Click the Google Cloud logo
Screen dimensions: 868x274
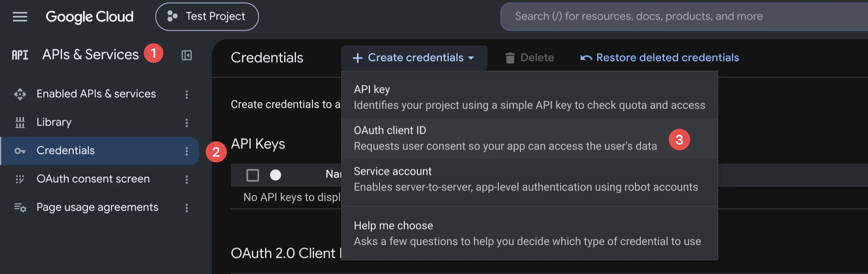point(90,17)
